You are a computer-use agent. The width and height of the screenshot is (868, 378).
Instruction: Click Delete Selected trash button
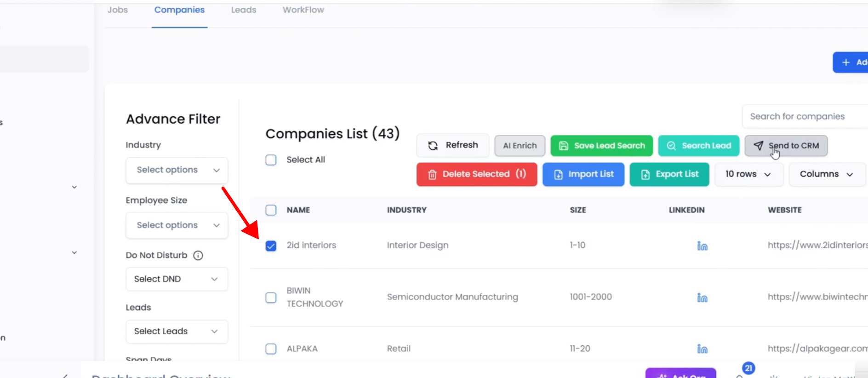pyautogui.click(x=477, y=174)
